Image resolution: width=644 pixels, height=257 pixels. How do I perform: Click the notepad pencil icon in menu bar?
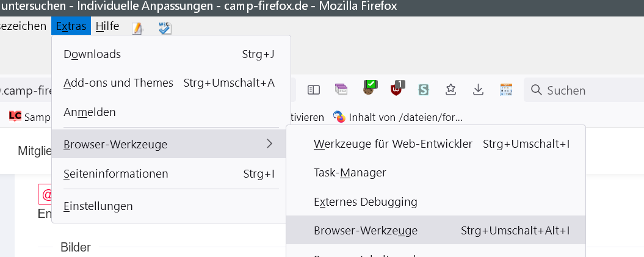coord(137,27)
